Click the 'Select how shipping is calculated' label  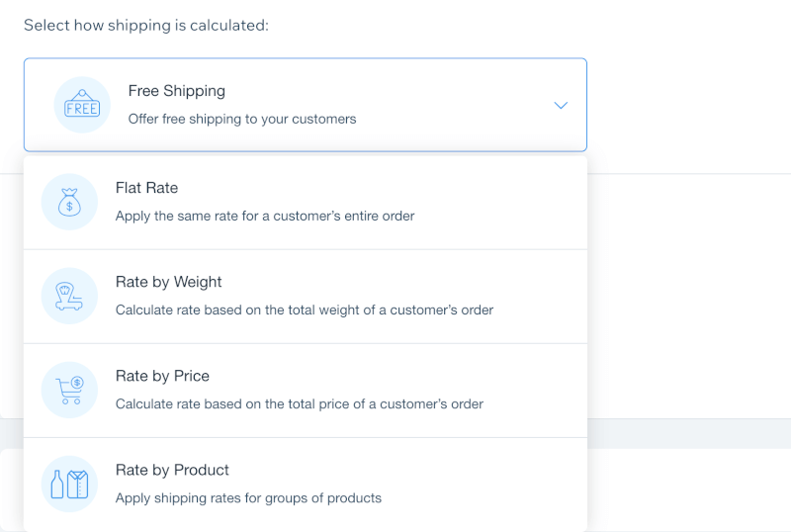(x=146, y=26)
